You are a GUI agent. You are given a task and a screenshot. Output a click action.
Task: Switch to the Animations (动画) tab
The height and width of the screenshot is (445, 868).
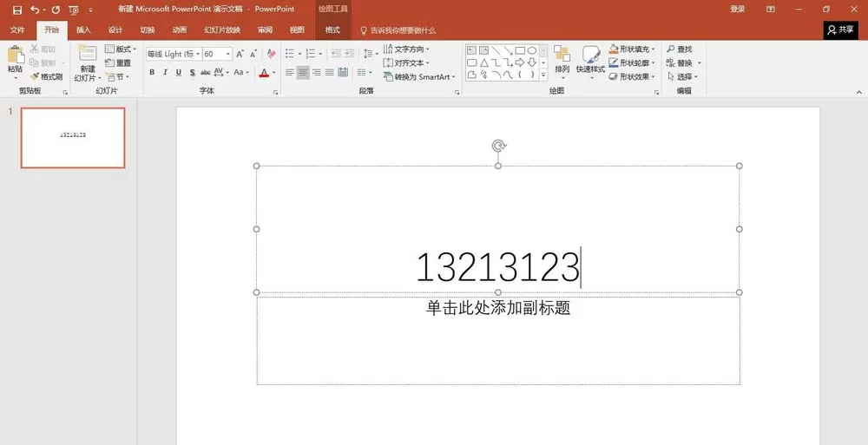point(180,29)
